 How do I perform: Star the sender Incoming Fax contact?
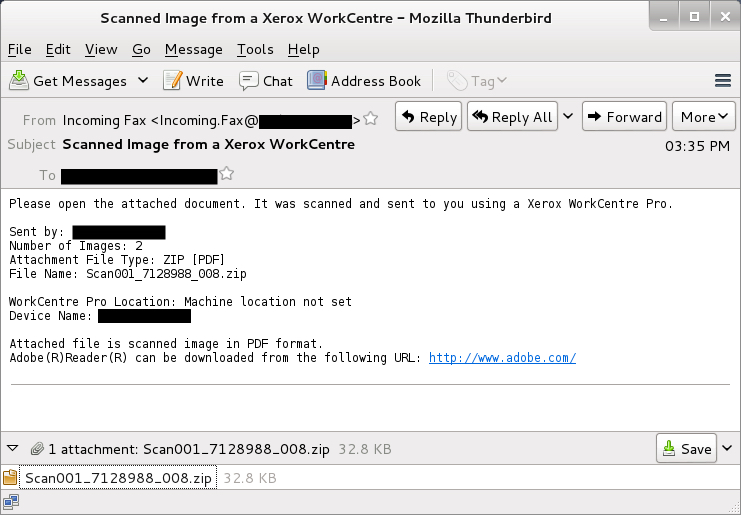pos(371,119)
